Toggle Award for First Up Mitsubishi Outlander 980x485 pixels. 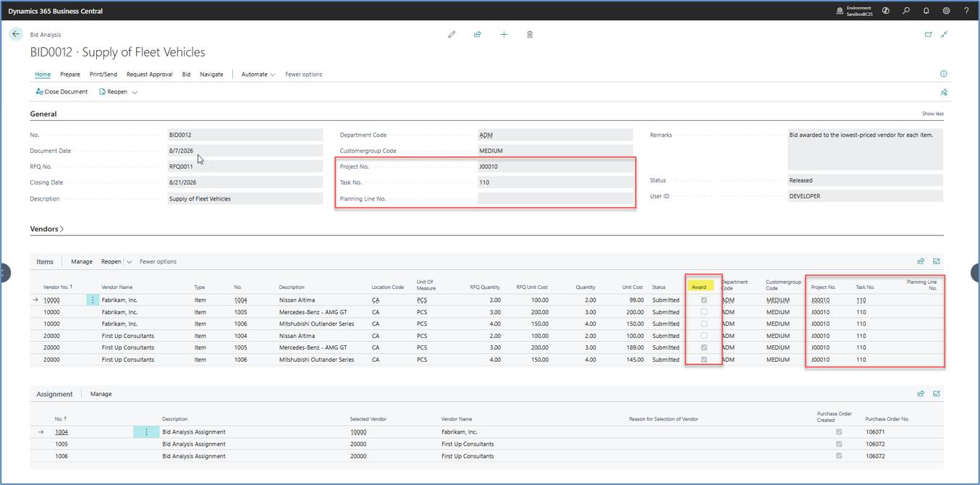[704, 360]
